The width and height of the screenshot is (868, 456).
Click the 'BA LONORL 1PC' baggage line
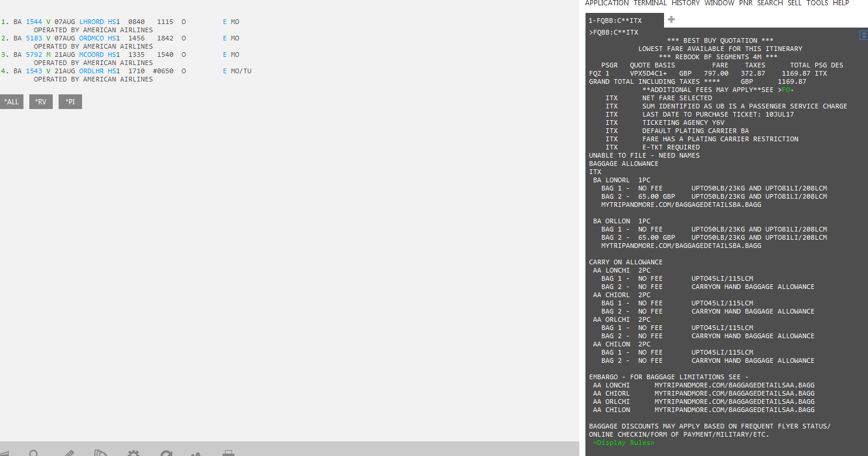622,181
